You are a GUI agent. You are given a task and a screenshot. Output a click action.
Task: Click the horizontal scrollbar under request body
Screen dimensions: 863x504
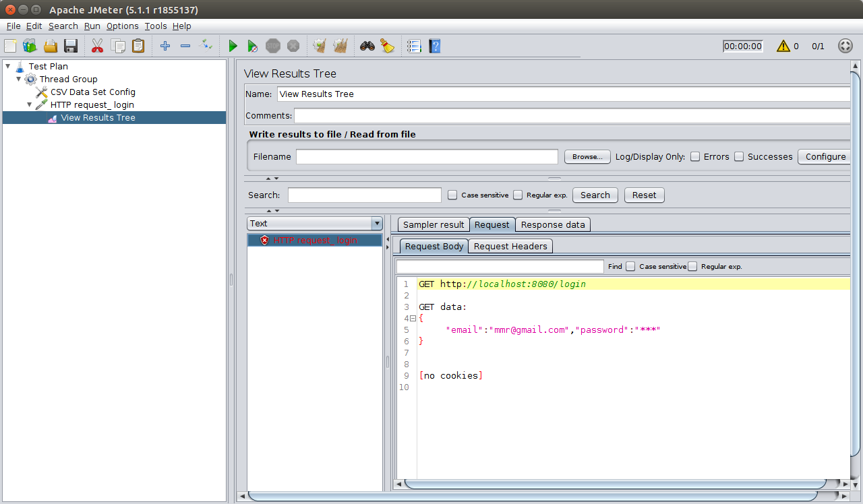coord(615,484)
